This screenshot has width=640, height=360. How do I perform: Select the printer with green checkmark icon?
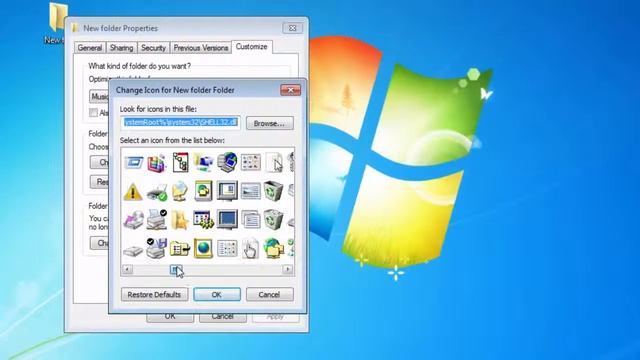(157, 192)
